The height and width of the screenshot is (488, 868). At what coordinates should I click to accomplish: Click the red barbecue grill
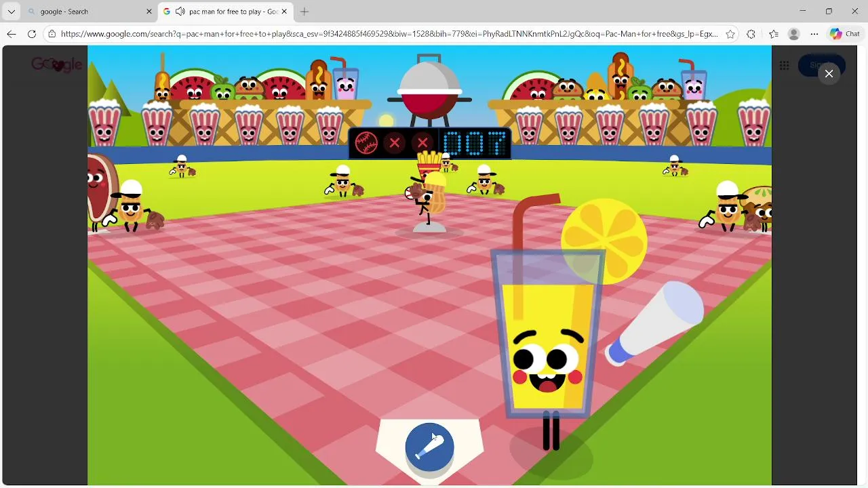429,91
